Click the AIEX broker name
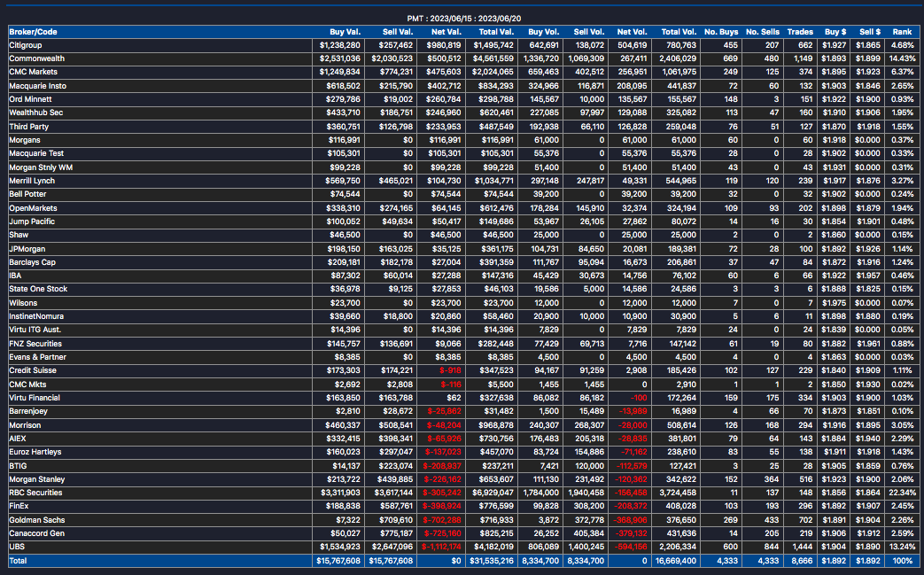Viewport: 924px width, 575px height. click(18, 439)
